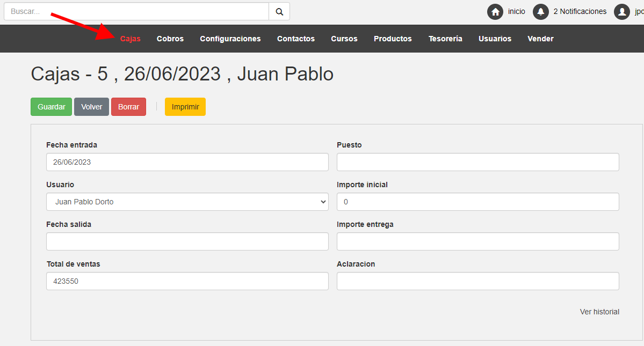This screenshot has width=644, height=346.
Task: Select the Vender menu item
Action: pyautogui.click(x=540, y=39)
